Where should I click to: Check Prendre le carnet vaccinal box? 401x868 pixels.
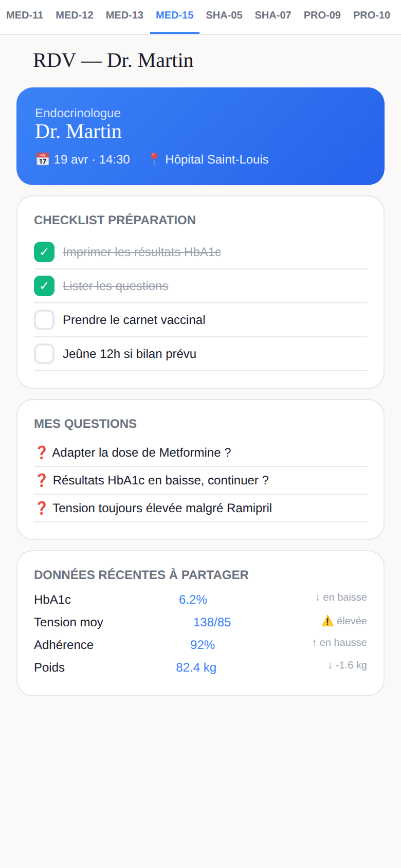click(x=44, y=320)
